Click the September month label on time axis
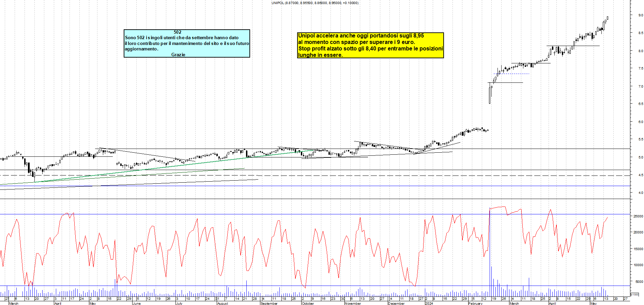Screen dimensions: 644x305 click(269, 303)
